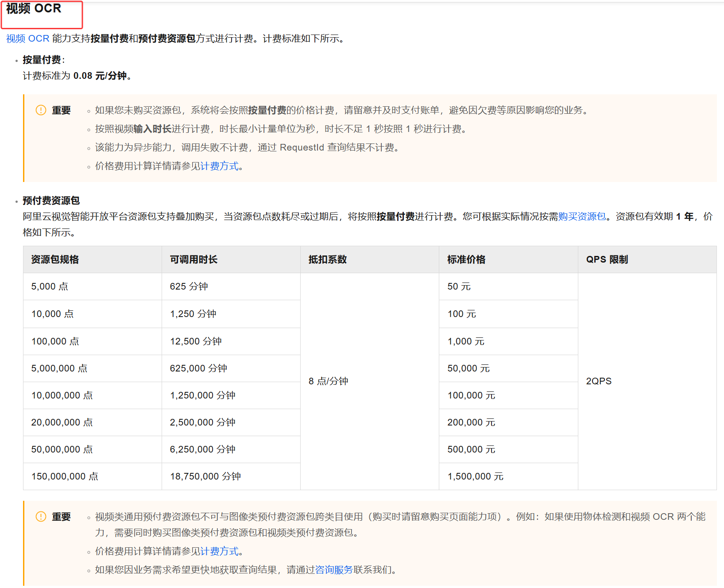The height and width of the screenshot is (588, 724).
Task: Click the 50 元 price cell
Action: (508, 286)
